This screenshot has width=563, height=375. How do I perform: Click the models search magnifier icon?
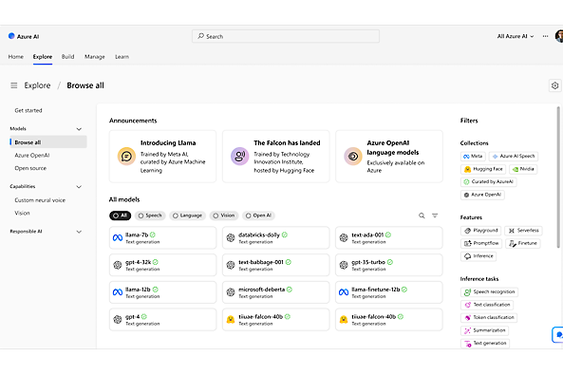tap(422, 216)
